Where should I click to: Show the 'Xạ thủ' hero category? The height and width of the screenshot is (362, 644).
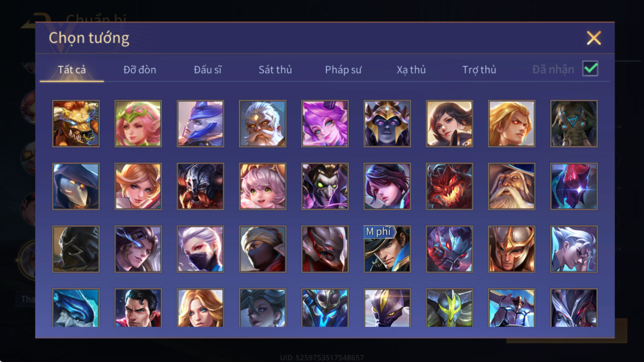[411, 70]
